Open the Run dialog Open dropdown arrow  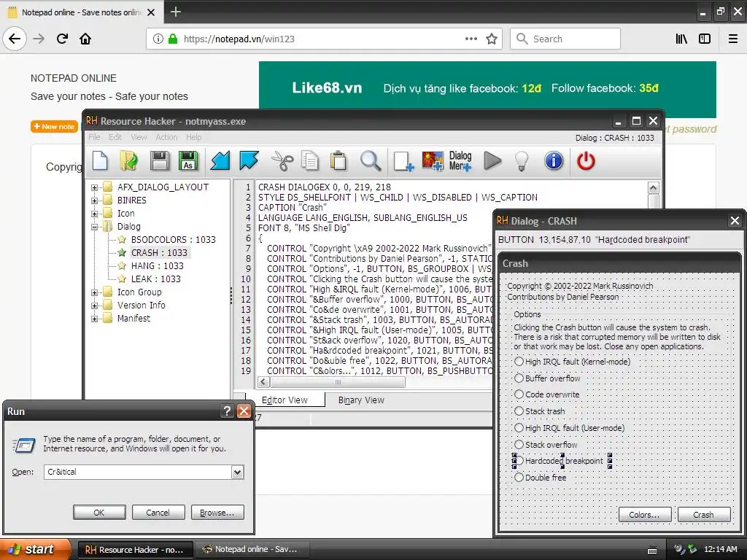pyautogui.click(x=237, y=472)
